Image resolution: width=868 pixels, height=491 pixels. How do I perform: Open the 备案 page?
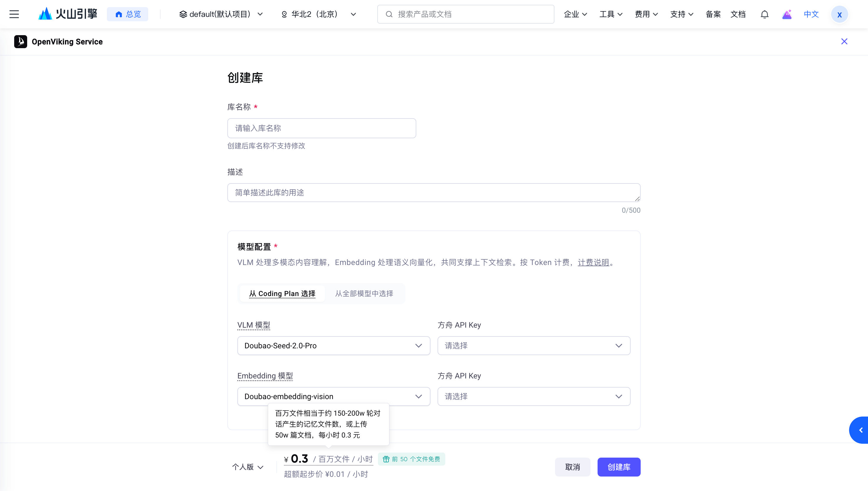coord(713,14)
